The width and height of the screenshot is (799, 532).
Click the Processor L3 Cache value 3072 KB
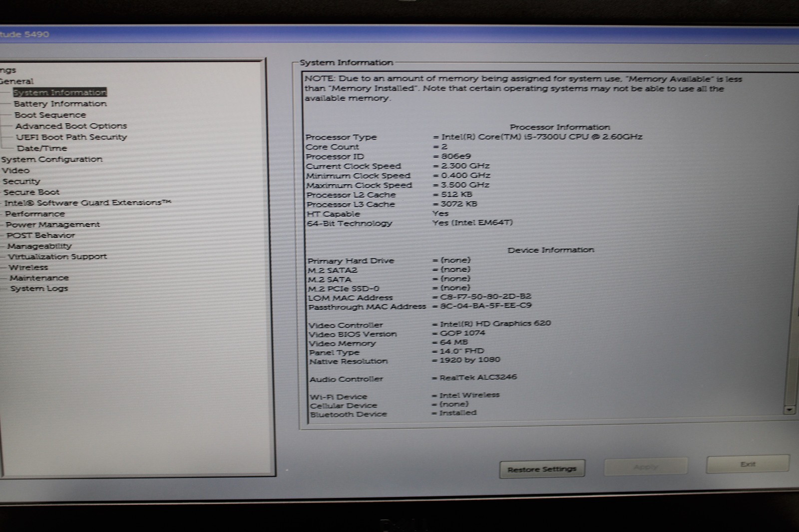point(459,204)
